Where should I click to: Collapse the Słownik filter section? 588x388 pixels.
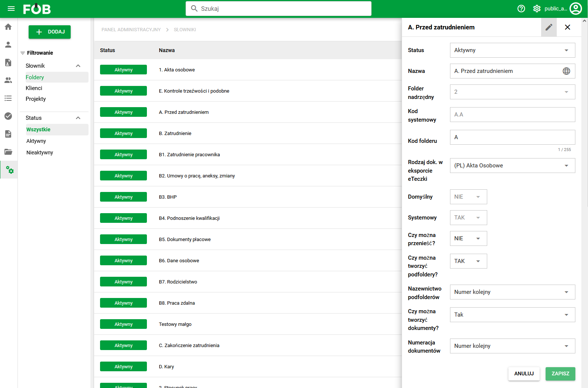point(78,66)
